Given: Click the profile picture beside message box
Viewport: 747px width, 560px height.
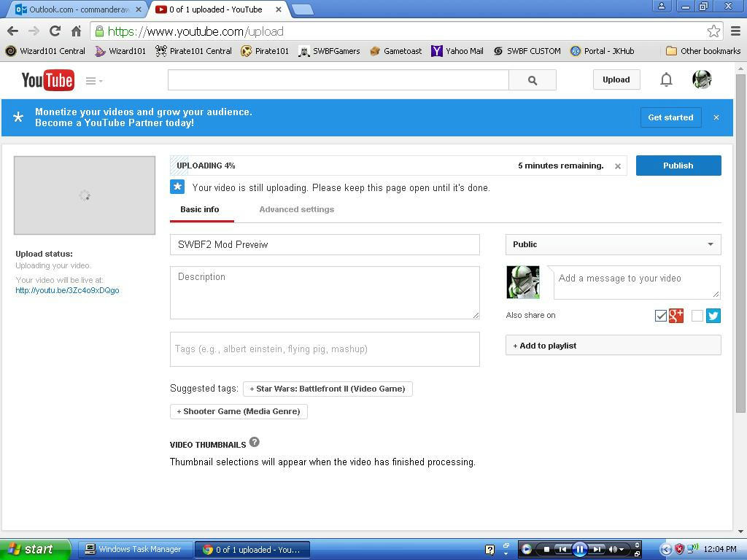Looking at the screenshot, I should 522,282.
